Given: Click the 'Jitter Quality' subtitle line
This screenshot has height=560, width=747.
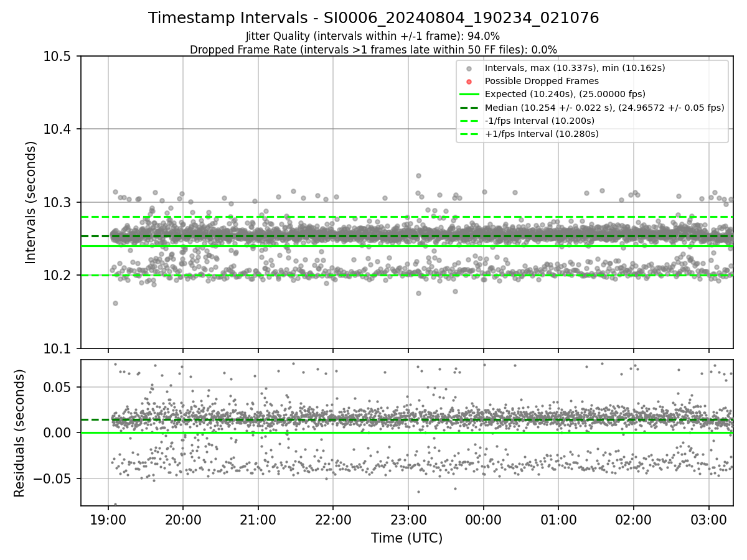Looking at the screenshot, I should (x=373, y=37).
